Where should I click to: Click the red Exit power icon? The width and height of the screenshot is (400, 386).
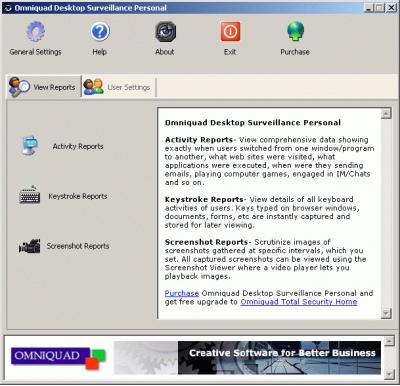click(x=230, y=31)
